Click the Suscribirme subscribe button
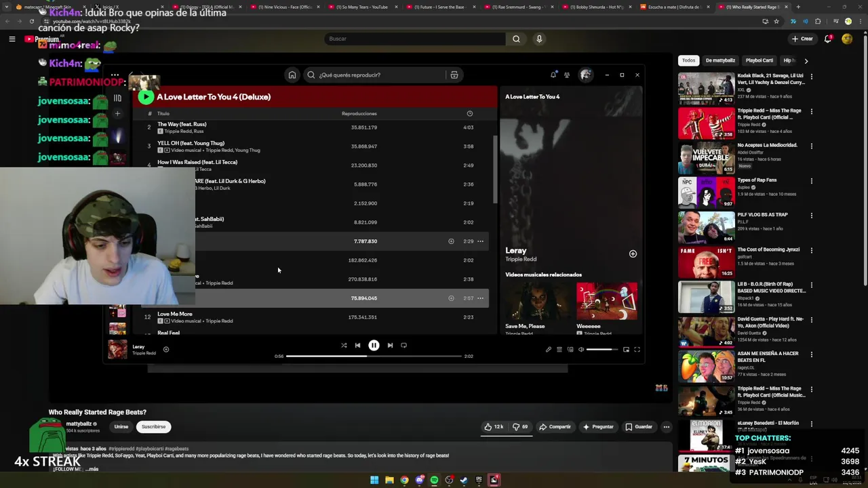868x488 pixels. tap(153, 427)
